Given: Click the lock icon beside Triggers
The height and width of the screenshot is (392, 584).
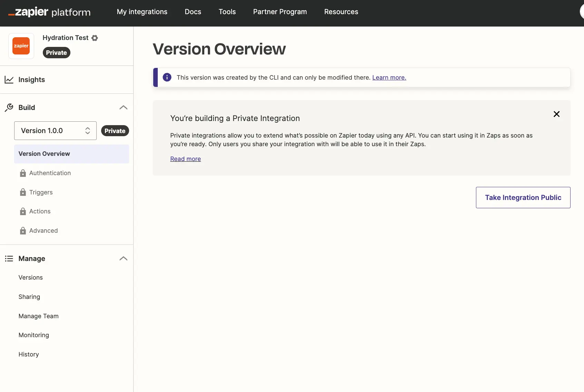Looking at the screenshot, I should click(x=23, y=192).
